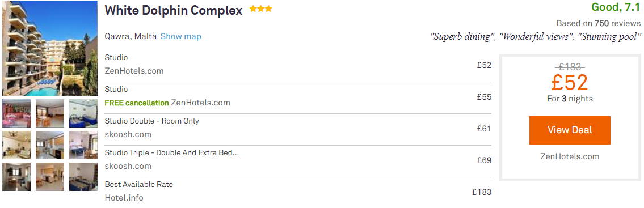The image size is (644, 208).
Task: Select the £52 Studio ZenHotels.com offer
Action: pyautogui.click(x=298, y=65)
